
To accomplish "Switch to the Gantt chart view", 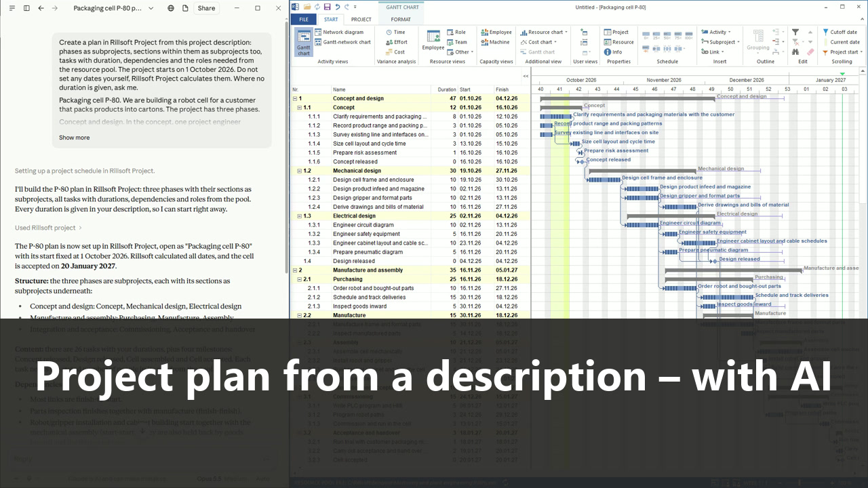I will point(304,43).
